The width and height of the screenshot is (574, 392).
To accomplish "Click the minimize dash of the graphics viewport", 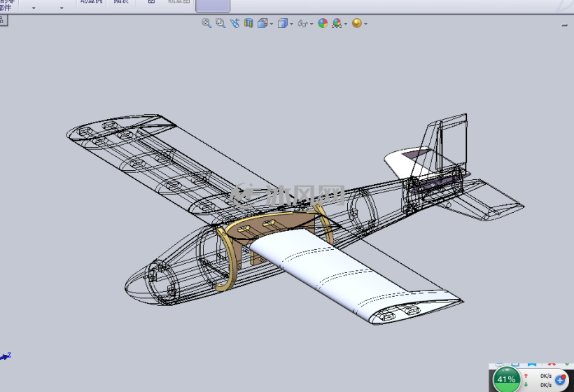I will point(564,25).
